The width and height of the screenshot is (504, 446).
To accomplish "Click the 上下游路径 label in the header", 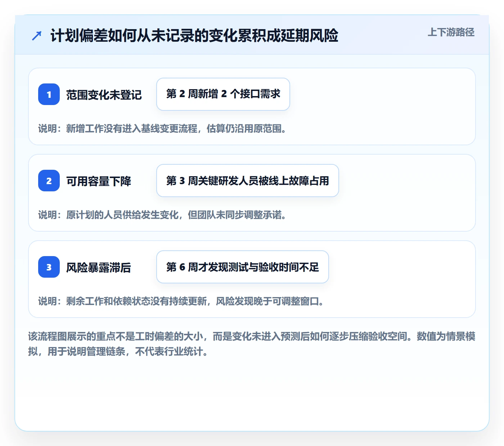I will click(x=451, y=32).
